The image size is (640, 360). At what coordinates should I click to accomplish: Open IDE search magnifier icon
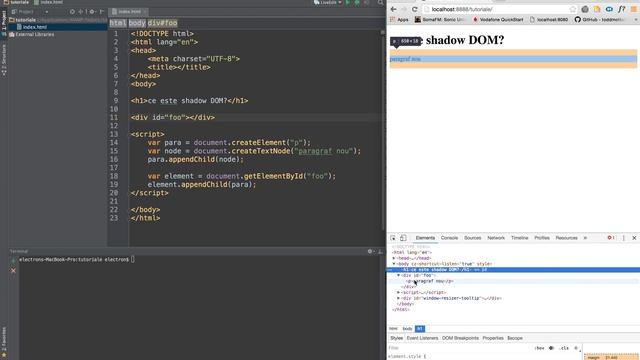[380, 2]
